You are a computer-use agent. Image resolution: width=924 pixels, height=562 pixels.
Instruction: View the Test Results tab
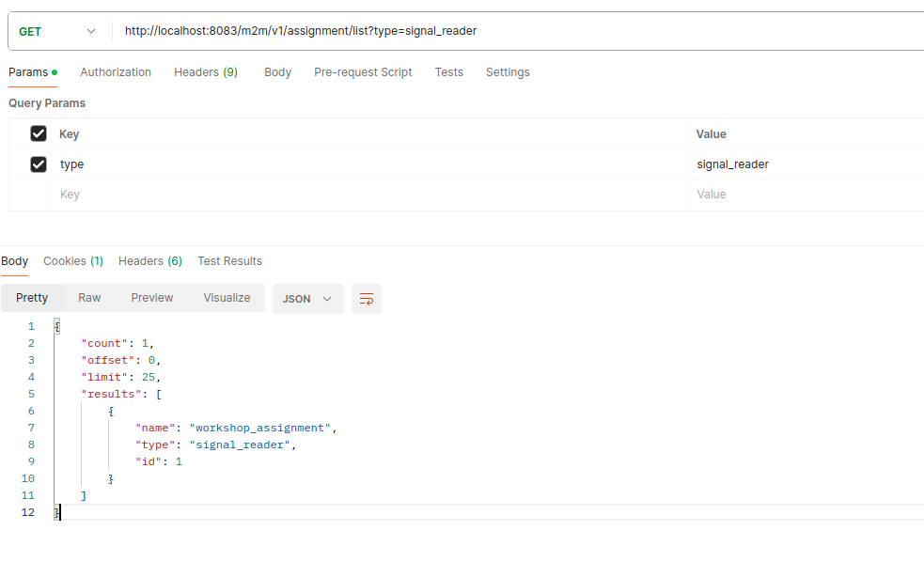tap(229, 261)
